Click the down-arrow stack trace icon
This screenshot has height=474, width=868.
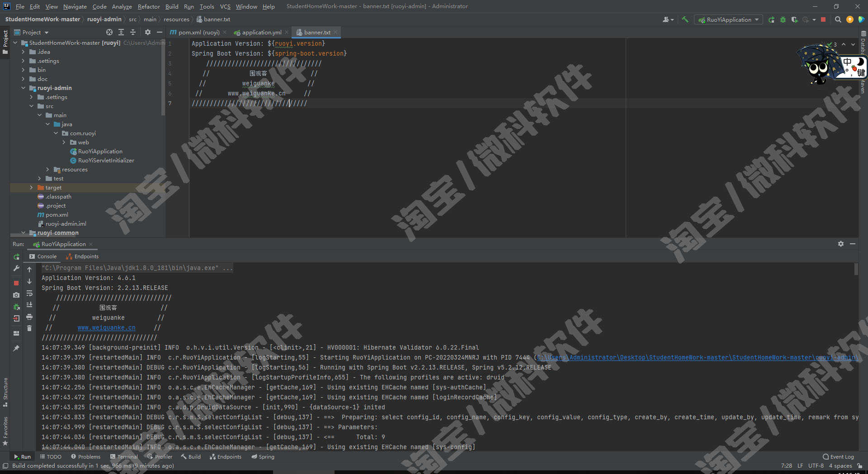coord(29,281)
